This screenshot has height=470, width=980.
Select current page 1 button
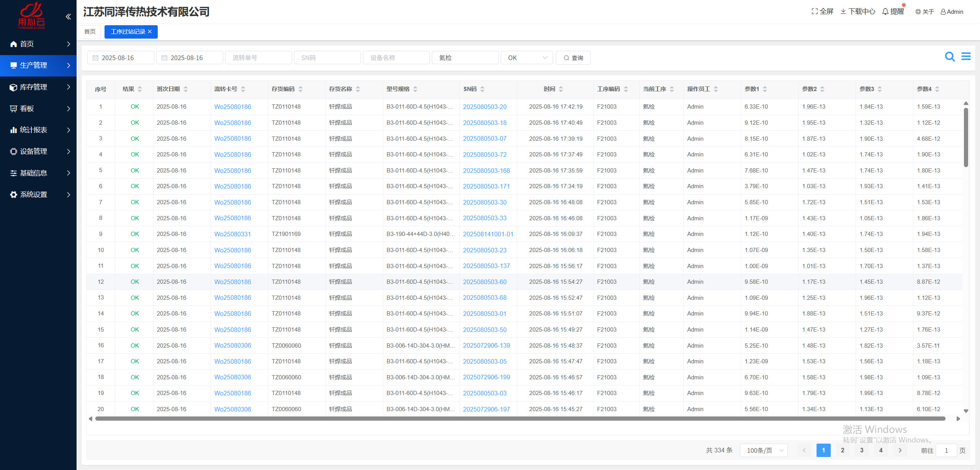point(823,450)
